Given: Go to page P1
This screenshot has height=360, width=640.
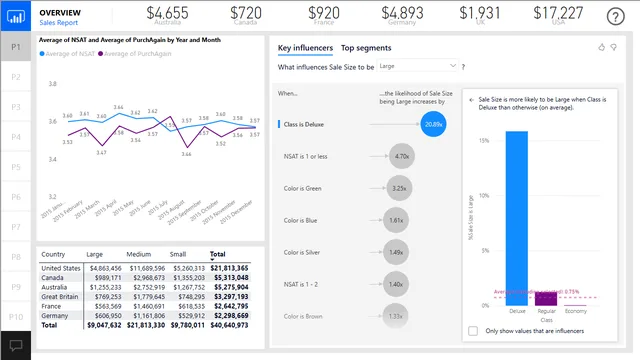Looking at the screenshot, I should click(x=16, y=47).
